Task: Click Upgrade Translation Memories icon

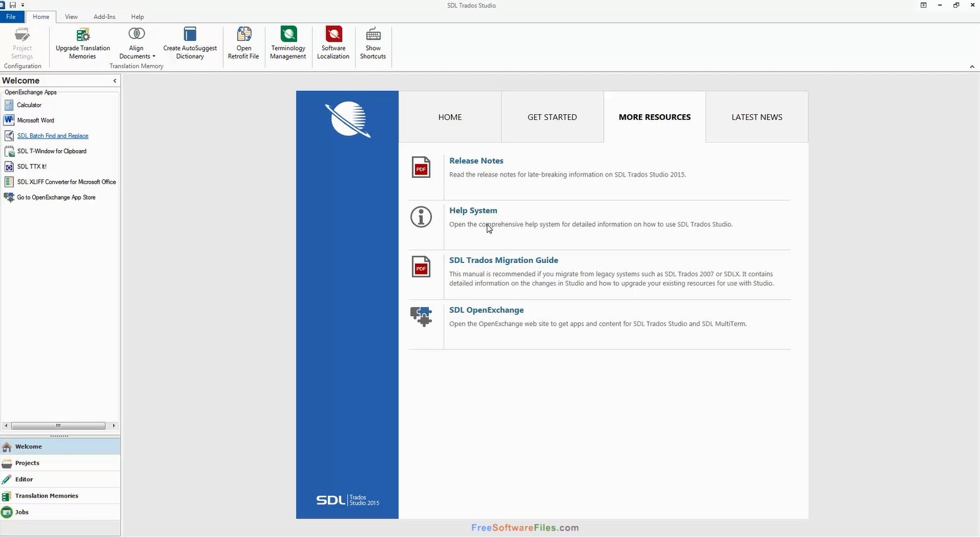Action: 83,34
